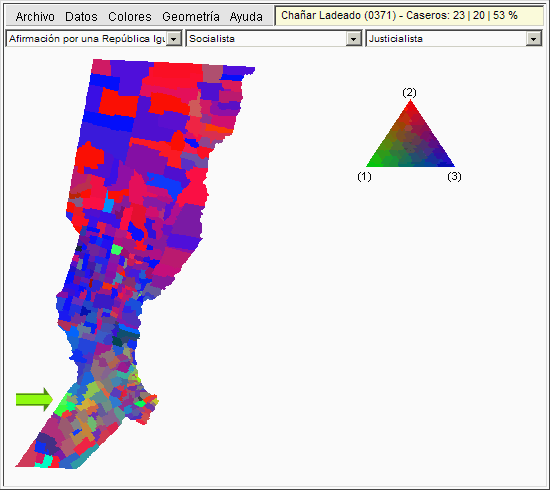This screenshot has height=490, width=550.
Task: Click the red apex of legend triangle
Action: point(410,104)
